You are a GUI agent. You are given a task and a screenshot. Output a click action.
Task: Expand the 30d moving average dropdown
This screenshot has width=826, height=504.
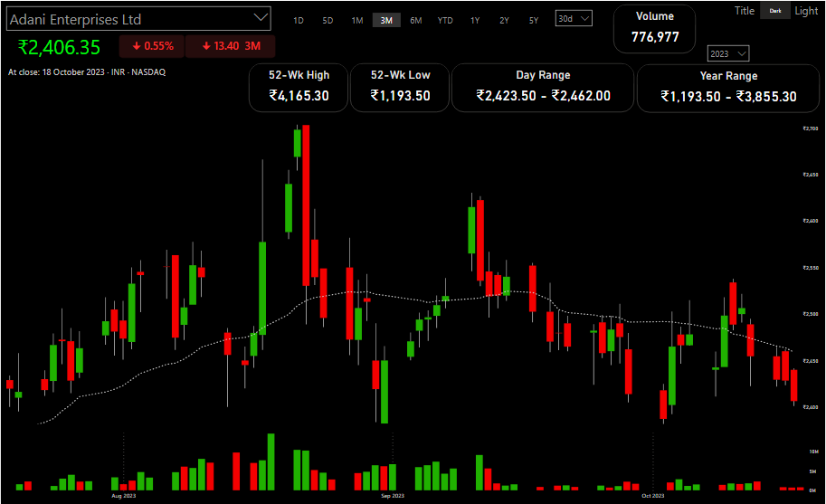[x=574, y=18]
